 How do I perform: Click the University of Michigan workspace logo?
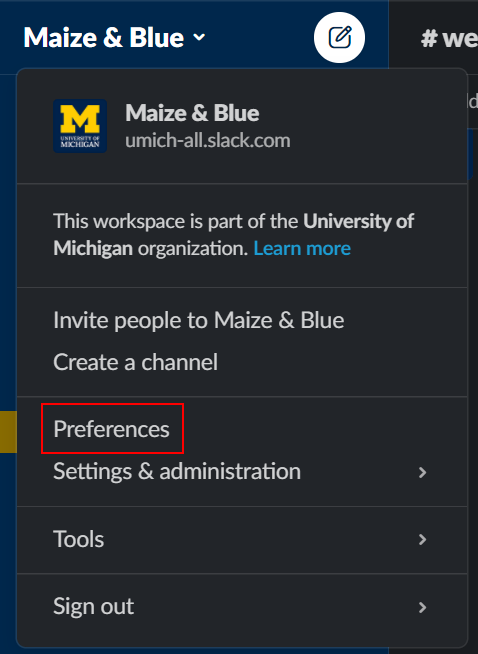[80, 126]
